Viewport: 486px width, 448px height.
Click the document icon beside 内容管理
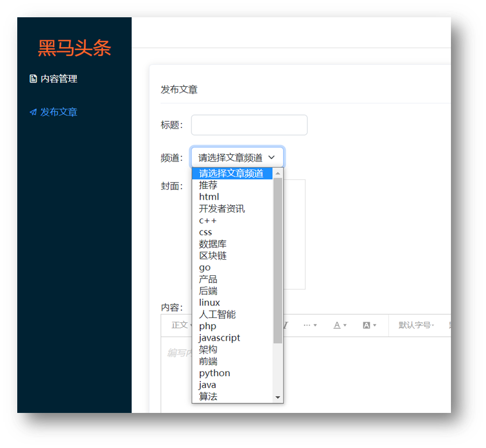(33, 79)
